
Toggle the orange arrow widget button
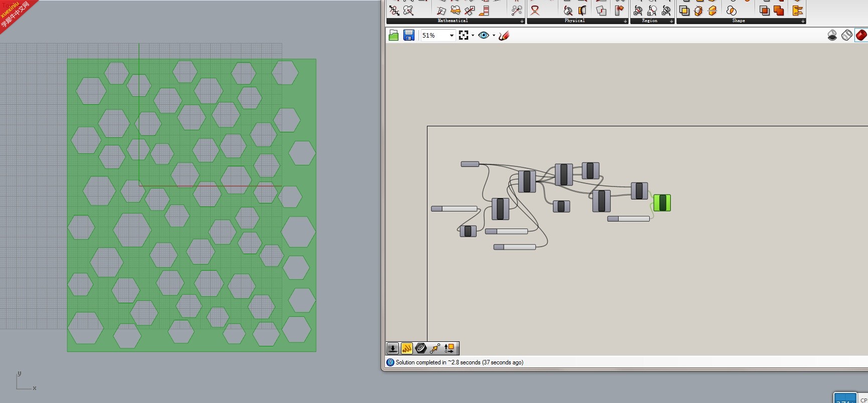[x=435, y=348]
